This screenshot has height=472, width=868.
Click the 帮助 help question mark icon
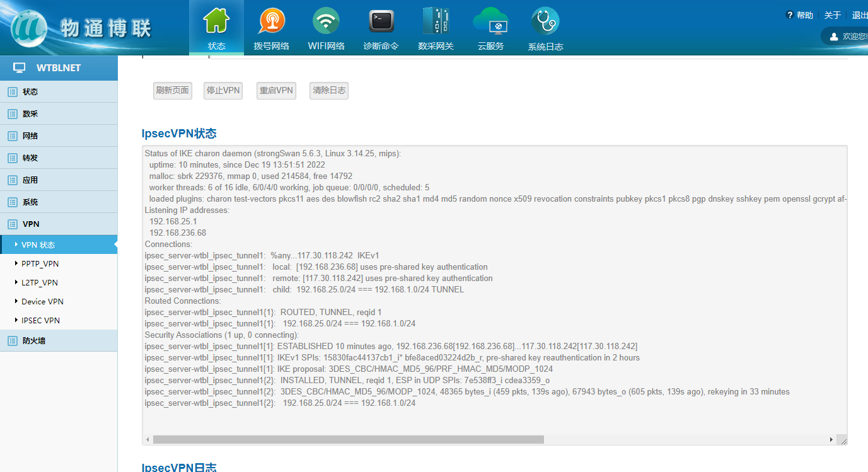[789, 15]
